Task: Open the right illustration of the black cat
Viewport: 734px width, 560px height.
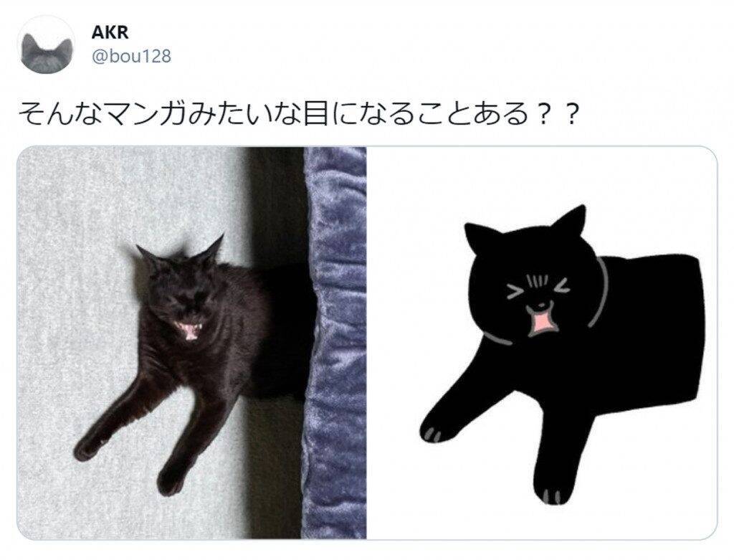Action: click(x=542, y=343)
